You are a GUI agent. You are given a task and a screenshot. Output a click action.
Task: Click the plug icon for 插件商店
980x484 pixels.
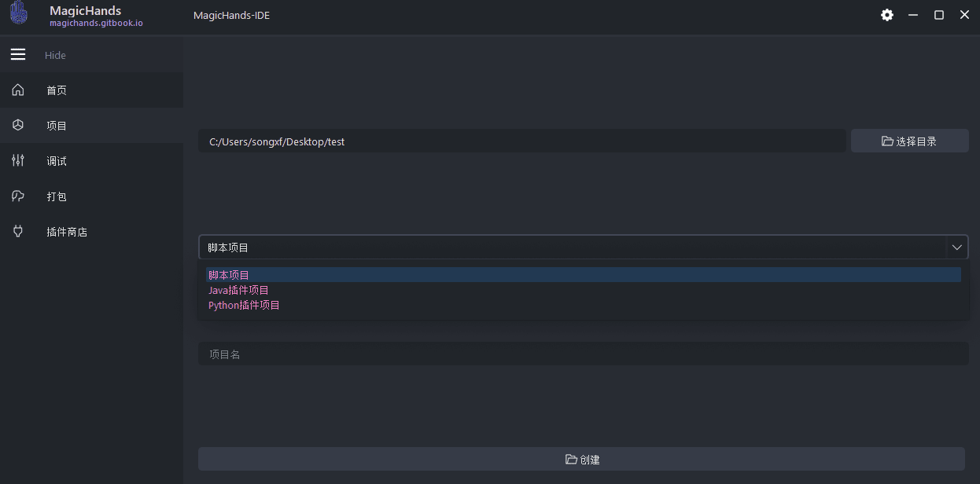(18, 232)
